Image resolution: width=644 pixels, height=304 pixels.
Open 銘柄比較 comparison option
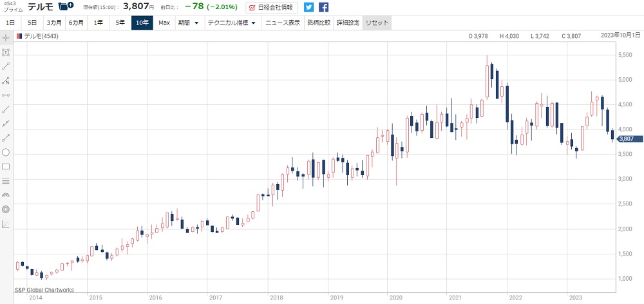point(318,23)
